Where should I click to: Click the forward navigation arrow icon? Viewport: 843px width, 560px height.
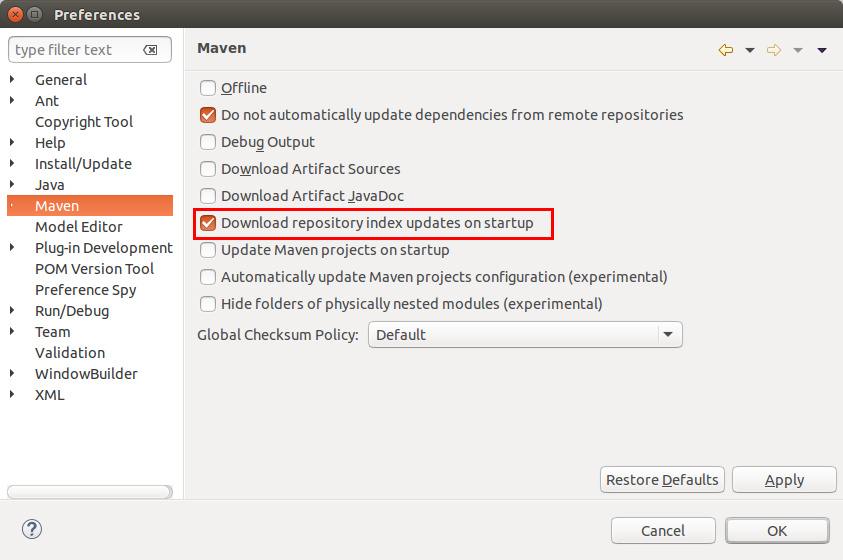click(x=774, y=50)
